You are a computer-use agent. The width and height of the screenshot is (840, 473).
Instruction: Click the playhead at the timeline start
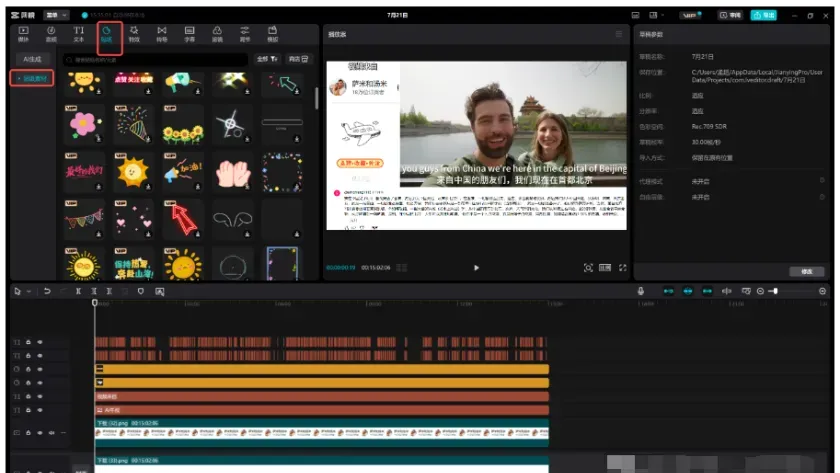coord(95,303)
